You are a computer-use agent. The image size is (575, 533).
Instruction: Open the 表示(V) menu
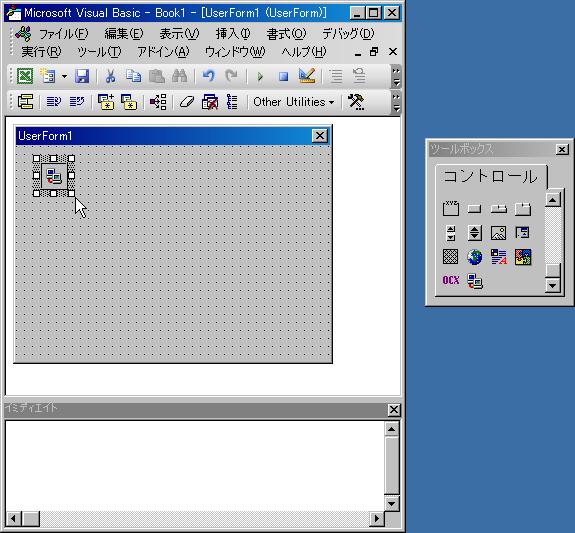click(x=179, y=34)
